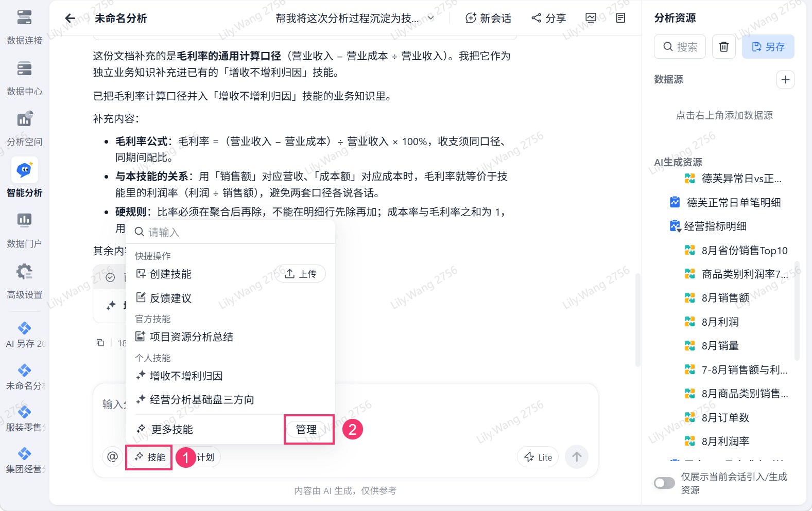Click the 另存 save-as button
812x511 pixels.
pyautogui.click(x=768, y=47)
